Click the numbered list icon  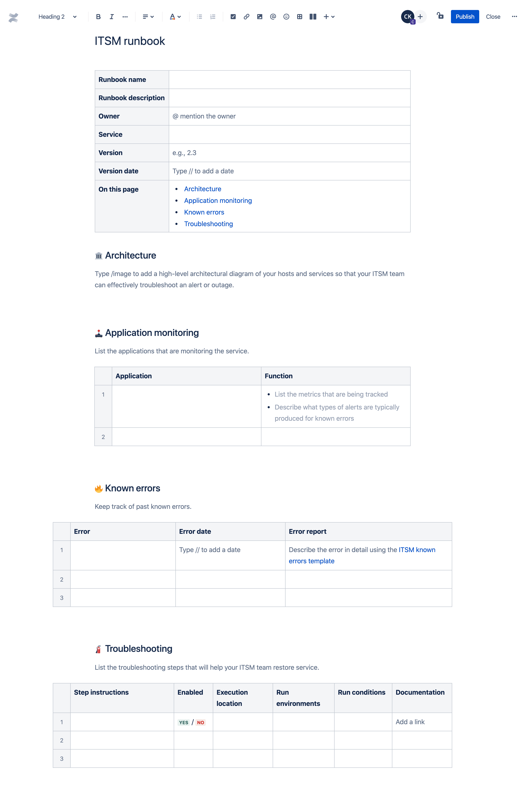point(213,16)
